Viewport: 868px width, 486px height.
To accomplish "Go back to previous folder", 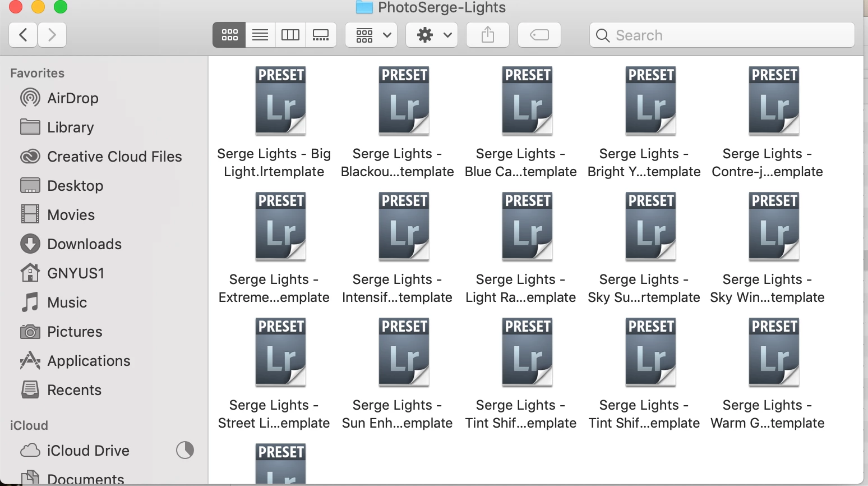I will coord(24,35).
